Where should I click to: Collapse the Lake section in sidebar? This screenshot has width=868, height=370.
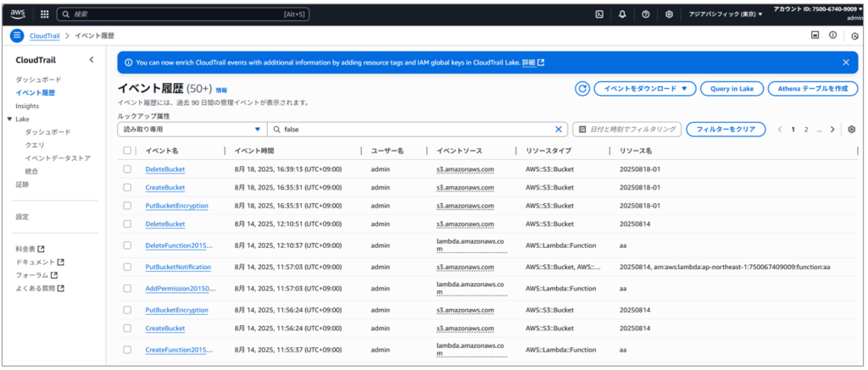pyautogui.click(x=9, y=119)
